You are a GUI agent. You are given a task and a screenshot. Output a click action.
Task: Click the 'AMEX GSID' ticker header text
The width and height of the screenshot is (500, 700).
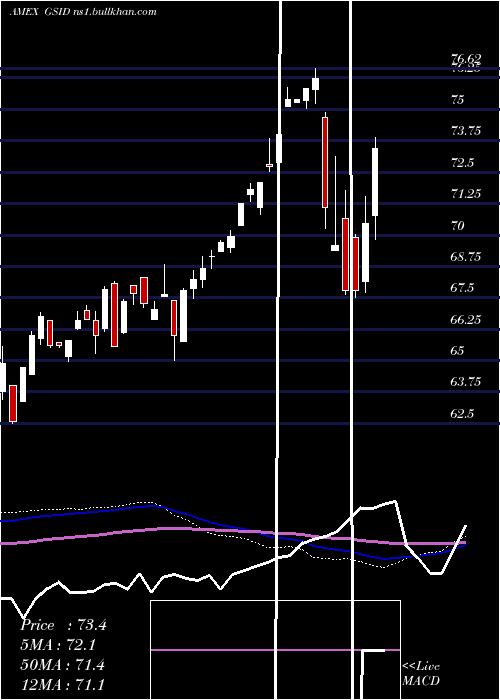(40, 12)
